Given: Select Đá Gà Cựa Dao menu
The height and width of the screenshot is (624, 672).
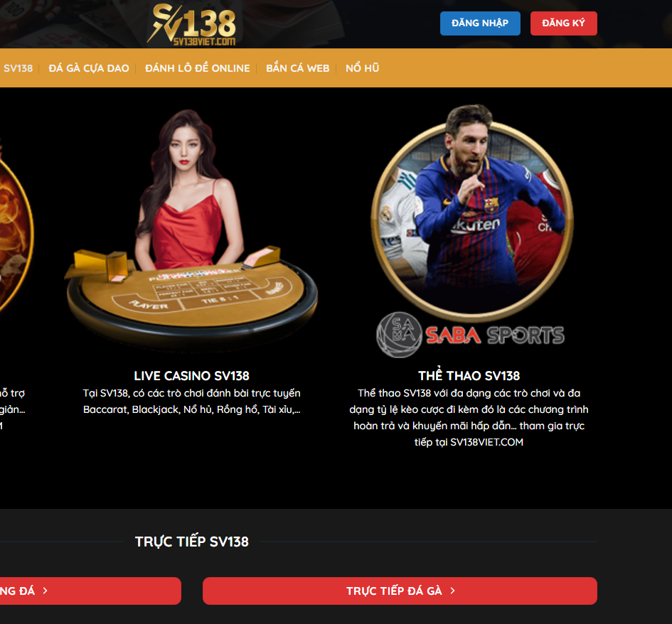Looking at the screenshot, I should click(89, 68).
